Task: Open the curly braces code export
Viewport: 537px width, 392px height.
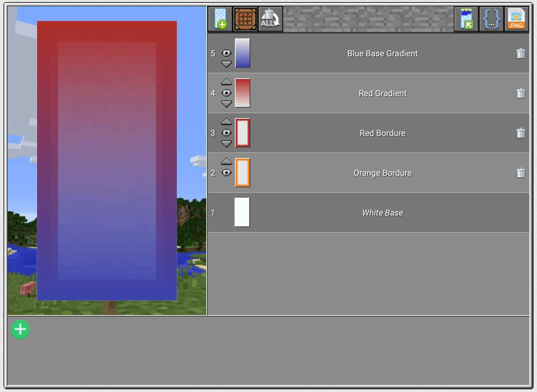Action: [491, 19]
